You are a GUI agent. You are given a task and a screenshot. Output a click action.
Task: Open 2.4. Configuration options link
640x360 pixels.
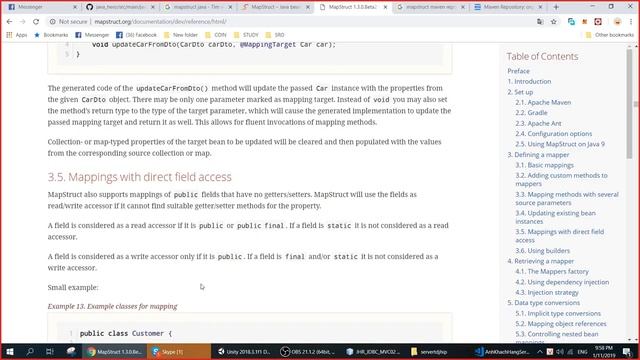pyautogui.click(x=553, y=133)
